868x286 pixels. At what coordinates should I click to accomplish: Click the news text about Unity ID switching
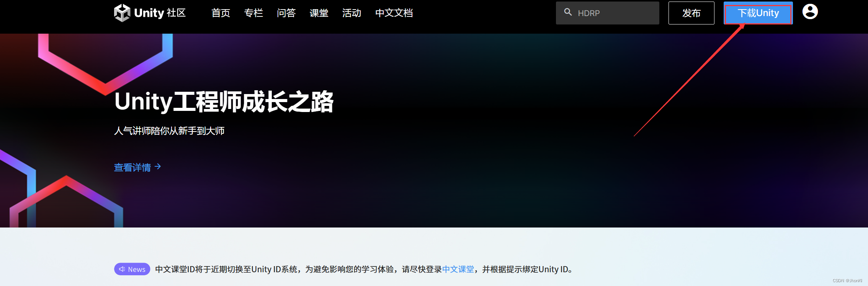tap(364, 269)
